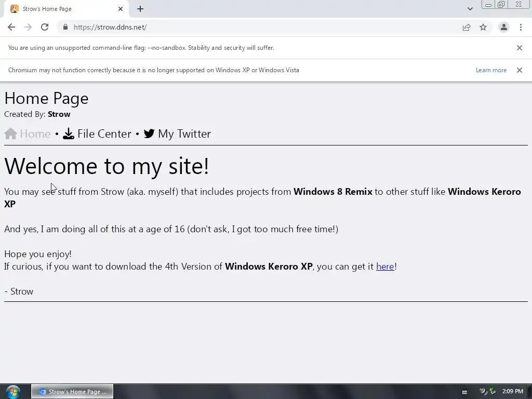Viewport: 532px width, 399px height.
Task: Click the '- Strow' signature text
Action: pos(19,291)
